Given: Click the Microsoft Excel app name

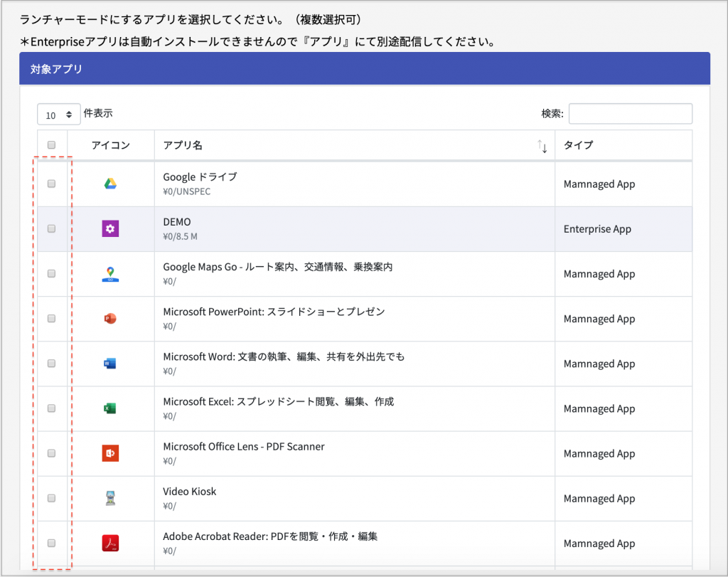Looking at the screenshot, I should coord(278,401).
